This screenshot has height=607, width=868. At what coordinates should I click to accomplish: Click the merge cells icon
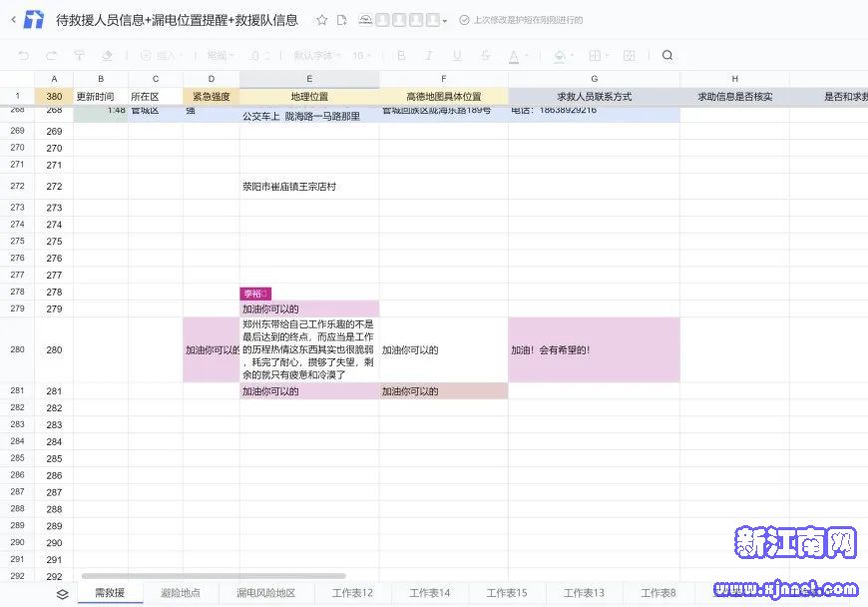coord(629,55)
